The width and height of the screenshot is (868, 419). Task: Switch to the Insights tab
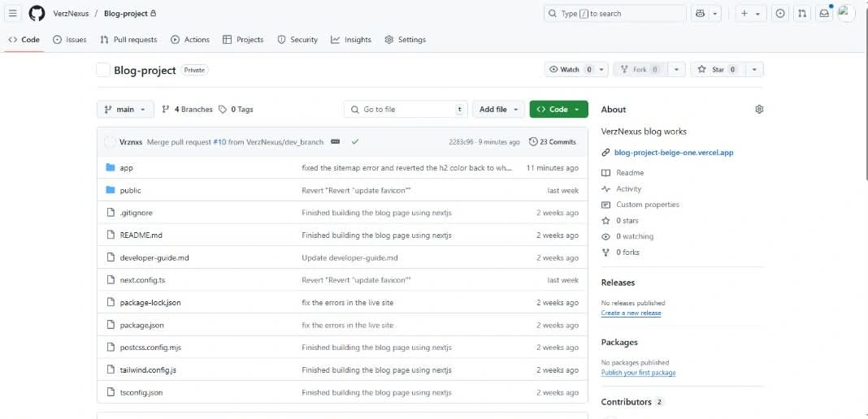pos(351,40)
